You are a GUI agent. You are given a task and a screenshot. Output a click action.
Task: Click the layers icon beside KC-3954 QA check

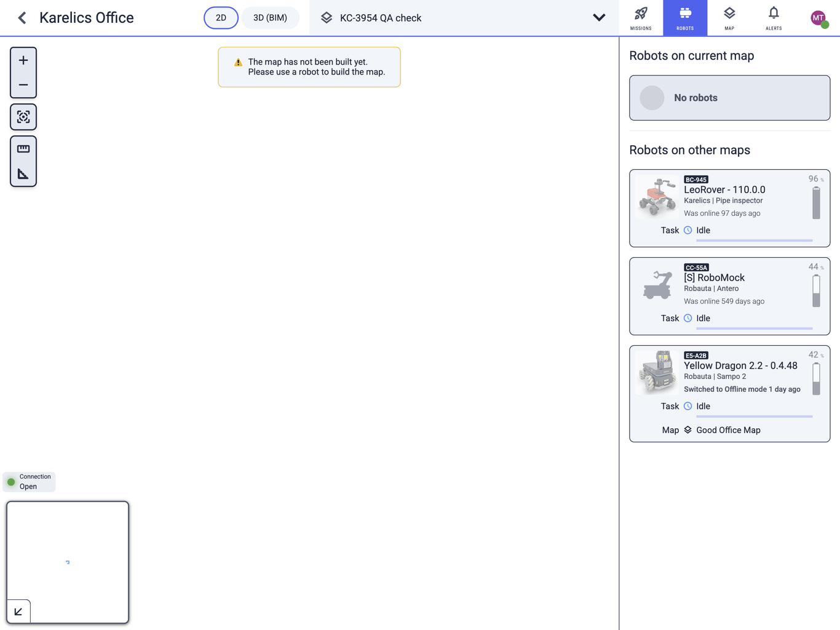[327, 18]
